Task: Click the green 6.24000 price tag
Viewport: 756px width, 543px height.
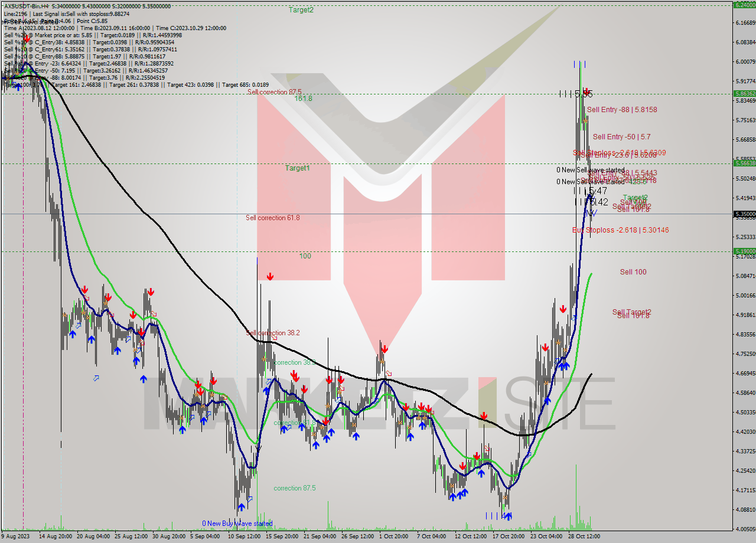Action: pos(744,5)
